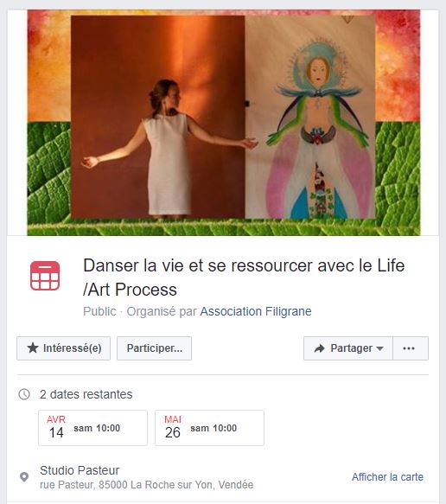Click Afficher la carte link

(x=387, y=477)
